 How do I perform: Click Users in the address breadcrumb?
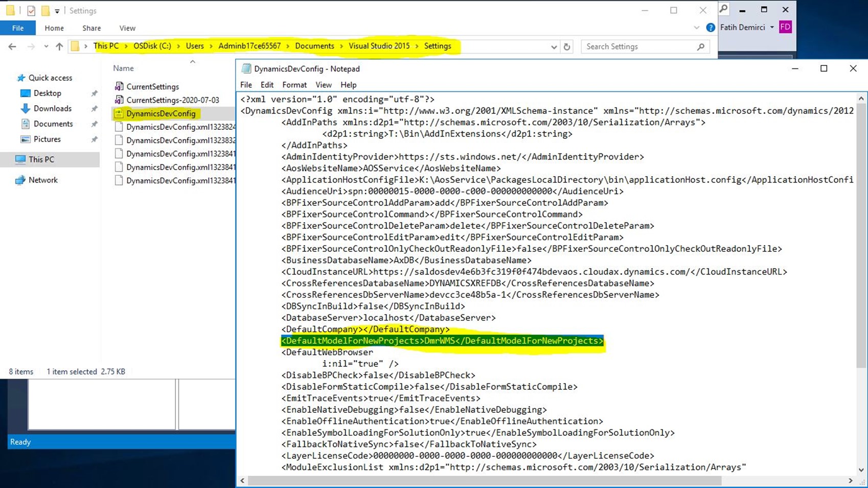coord(195,46)
